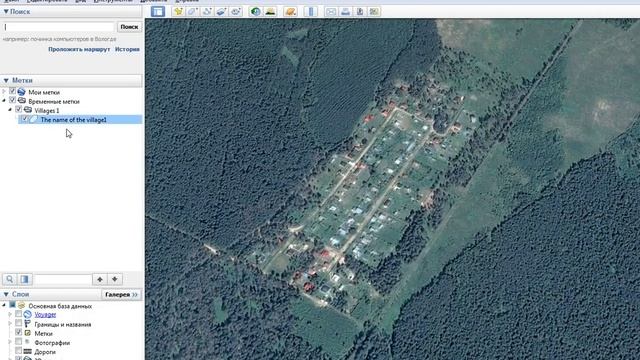Select the Дороги layer label
640x360 pixels.
click(x=45, y=351)
